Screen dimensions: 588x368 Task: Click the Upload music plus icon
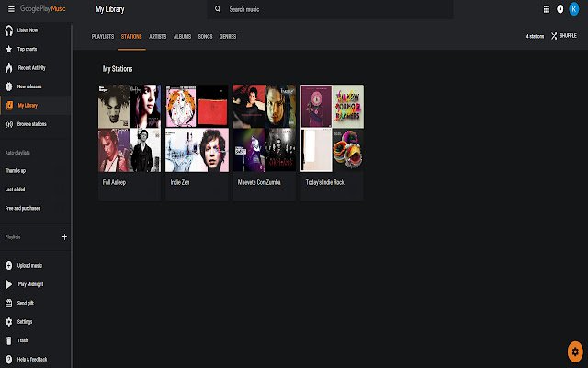pos(9,266)
